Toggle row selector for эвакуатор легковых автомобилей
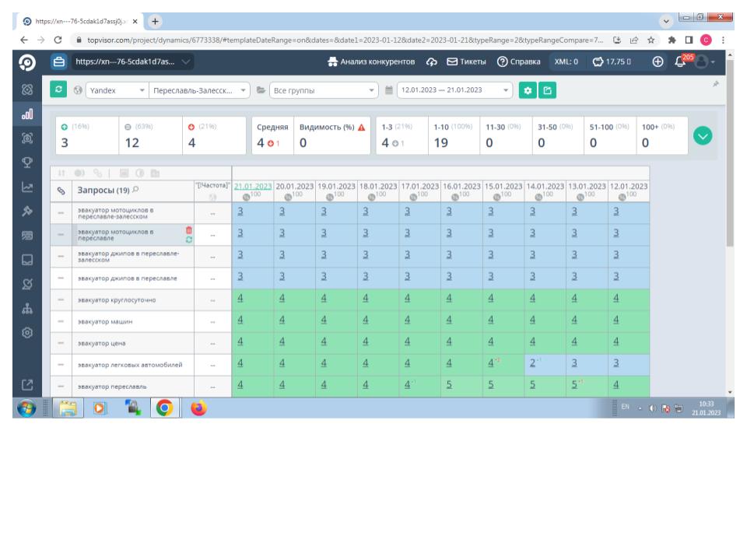This screenshot has height=560, width=747. (x=61, y=365)
